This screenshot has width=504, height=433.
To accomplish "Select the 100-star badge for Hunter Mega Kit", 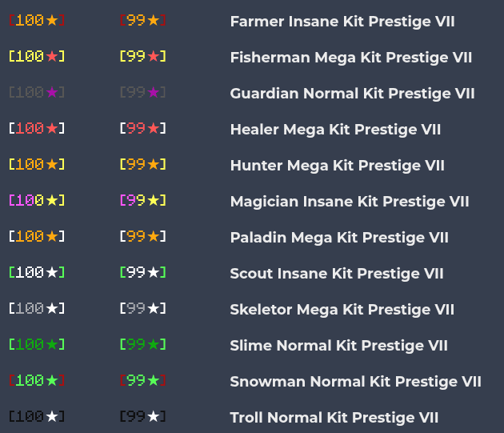I will [x=37, y=165].
